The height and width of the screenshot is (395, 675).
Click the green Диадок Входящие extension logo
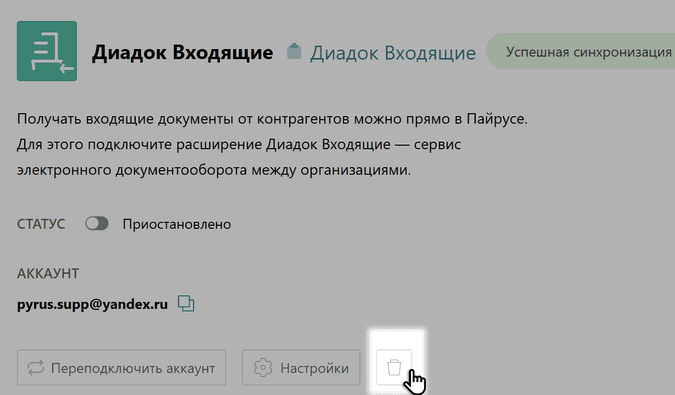[47, 51]
